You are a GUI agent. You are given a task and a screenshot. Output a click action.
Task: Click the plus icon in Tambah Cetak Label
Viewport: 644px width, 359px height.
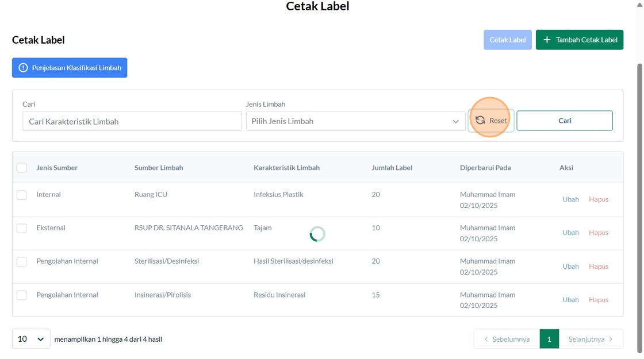(547, 40)
